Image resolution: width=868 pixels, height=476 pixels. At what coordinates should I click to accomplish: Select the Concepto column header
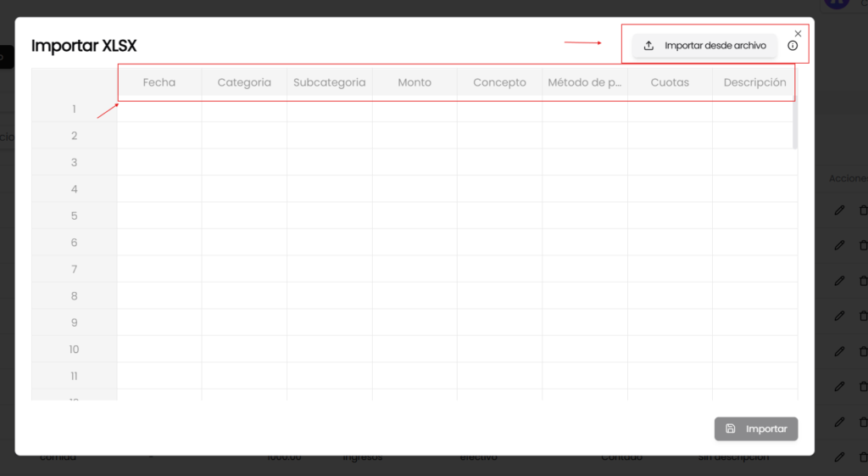(499, 82)
